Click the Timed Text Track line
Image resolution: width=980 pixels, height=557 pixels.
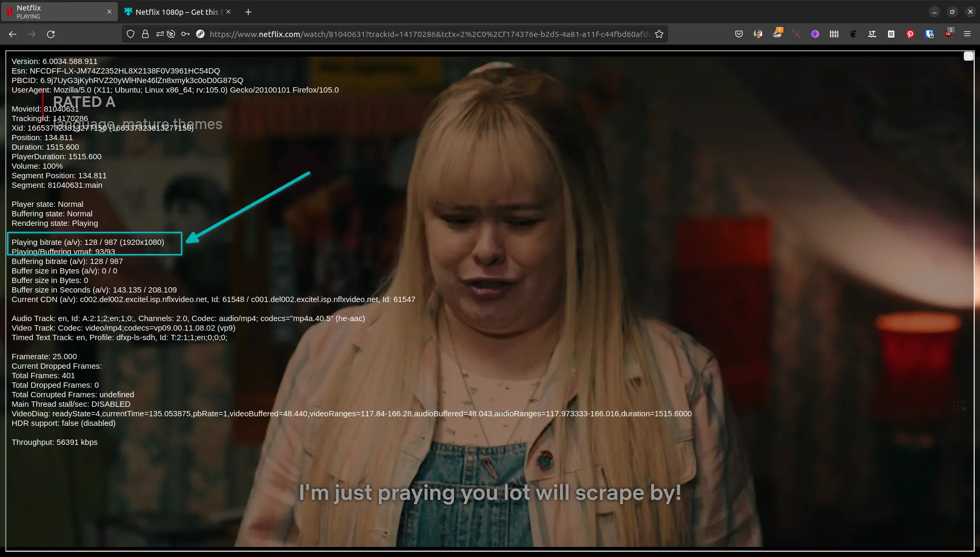click(119, 337)
